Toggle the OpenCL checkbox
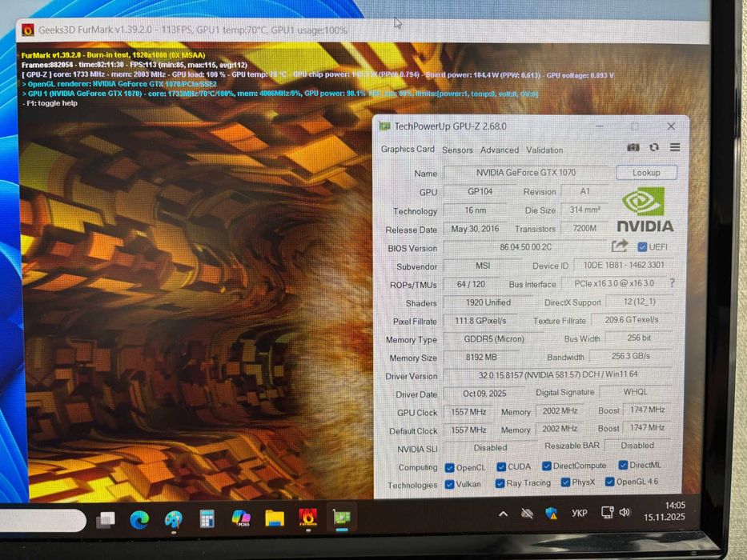The image size is (747, 560). [x=449, y=468]
